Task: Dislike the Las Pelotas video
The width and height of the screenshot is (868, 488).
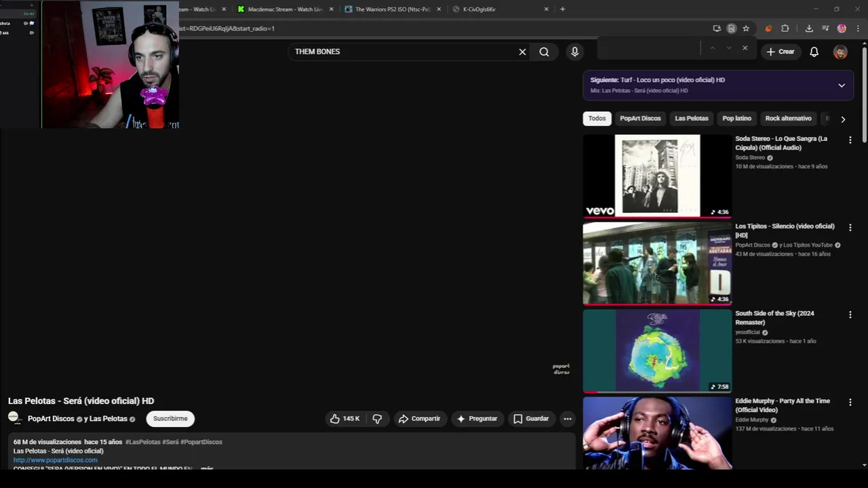Action: [x=377, y=419]
